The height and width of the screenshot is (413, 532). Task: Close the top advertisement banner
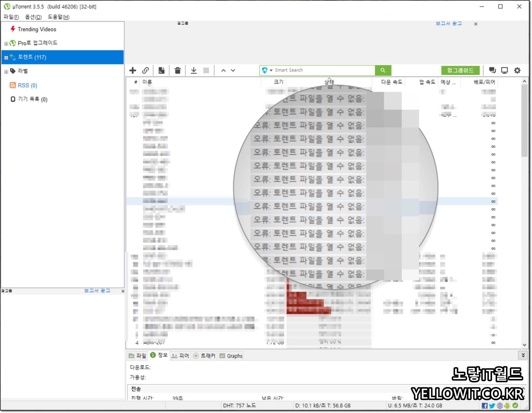point(476,24)
